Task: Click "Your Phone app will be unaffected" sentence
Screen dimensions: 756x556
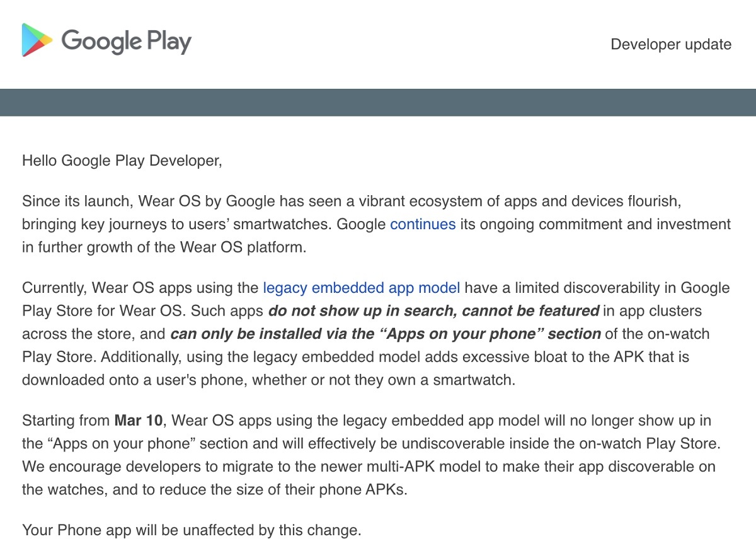Action: point(192,530)
